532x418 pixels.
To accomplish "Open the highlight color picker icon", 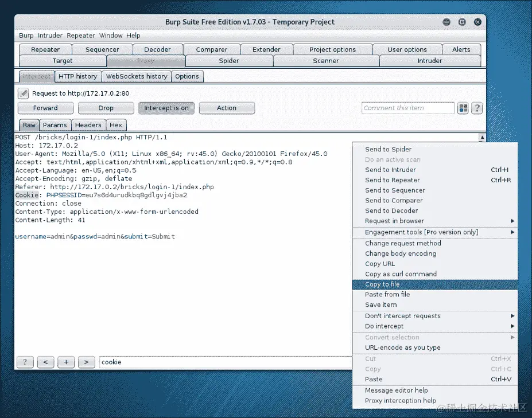I will (x=463, y=108).
